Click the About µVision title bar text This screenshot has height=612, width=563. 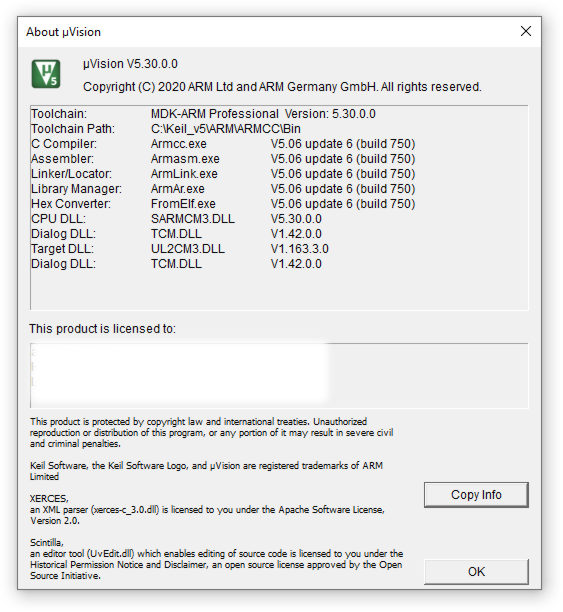point(63,32)
